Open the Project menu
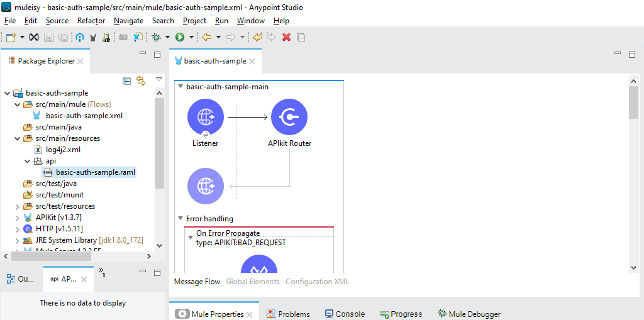This screenshot has height=320, width=644. pyautogui.click(x=195, y=21)
